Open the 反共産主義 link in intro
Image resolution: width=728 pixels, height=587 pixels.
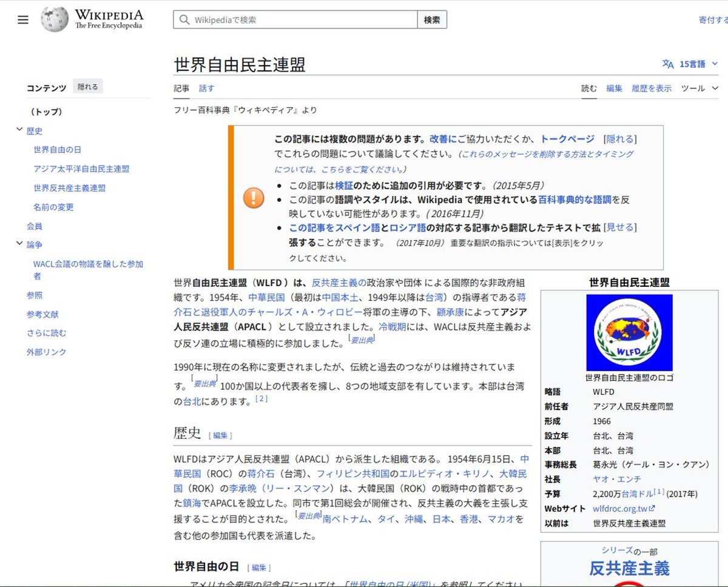pyautogui.click(x=339, y=283)
